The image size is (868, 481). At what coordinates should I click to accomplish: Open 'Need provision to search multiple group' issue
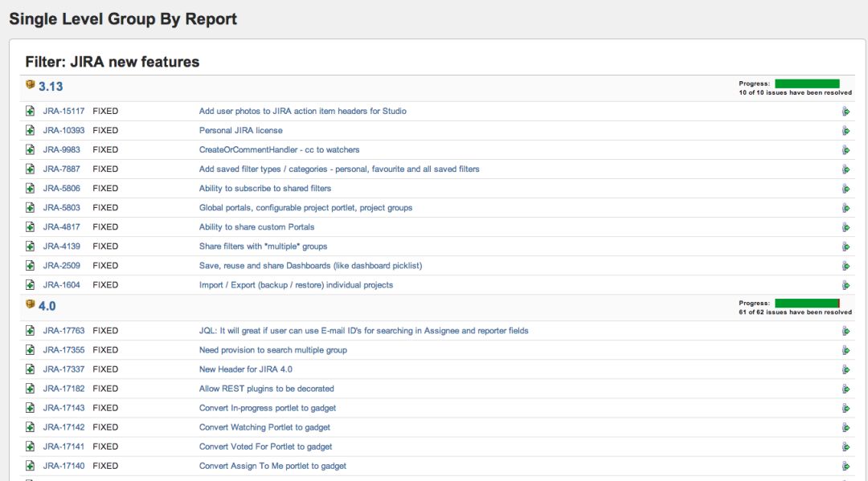[x=273, y=350]
